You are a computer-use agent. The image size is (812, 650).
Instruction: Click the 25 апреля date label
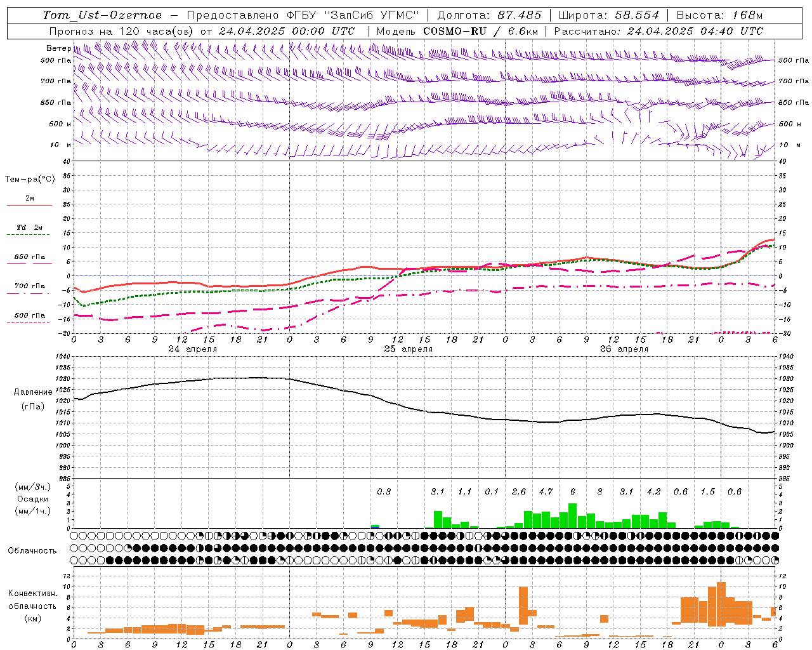[x=409, y=349]
